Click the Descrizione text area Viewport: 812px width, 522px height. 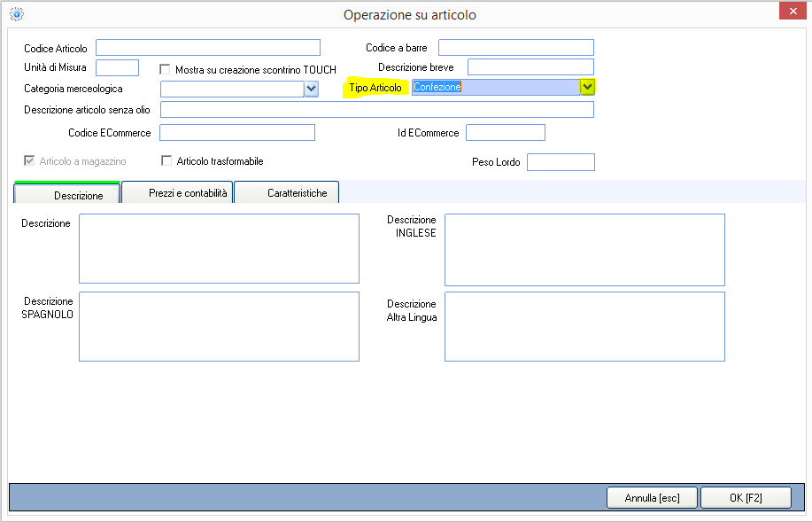pos(219,249)
